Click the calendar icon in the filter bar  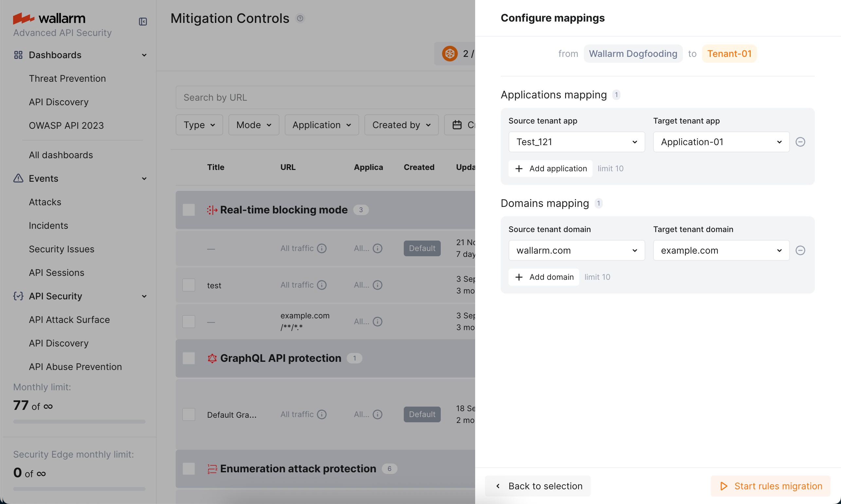(457, 125)
